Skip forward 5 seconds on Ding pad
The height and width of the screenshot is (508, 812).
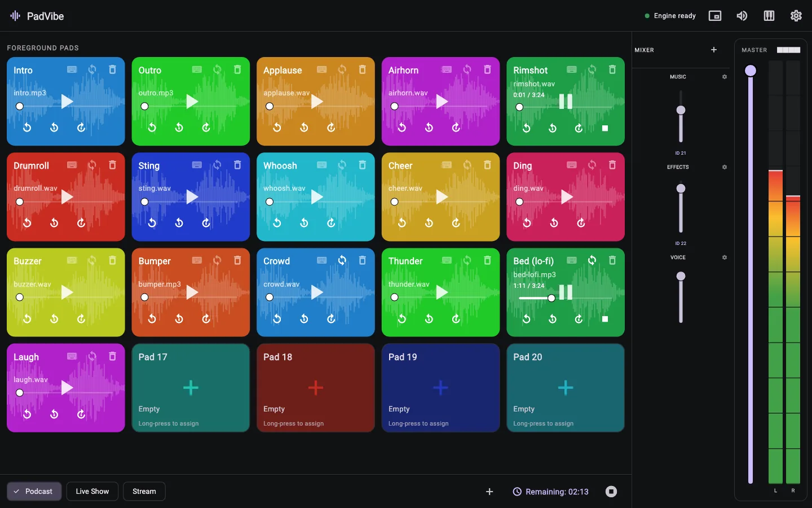(x=581, y=223)
